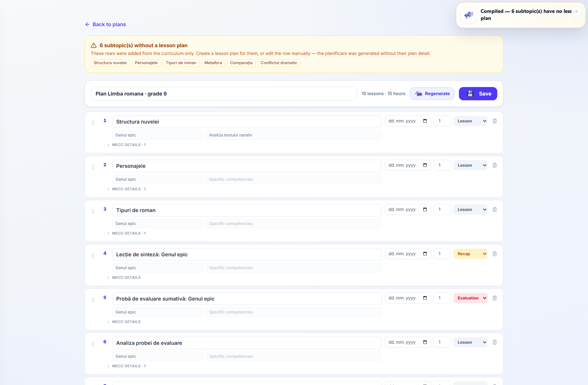Image resolution: width=588 pixels, height=385 pixels.
Task: Open calendar picker for Personajele date
Action: point(425,165)
